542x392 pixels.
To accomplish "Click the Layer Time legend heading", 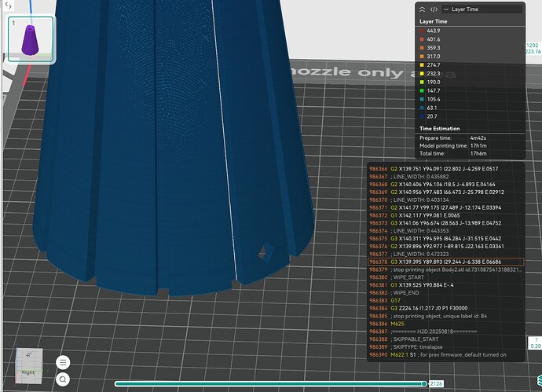I will click(x=433, y=21).
